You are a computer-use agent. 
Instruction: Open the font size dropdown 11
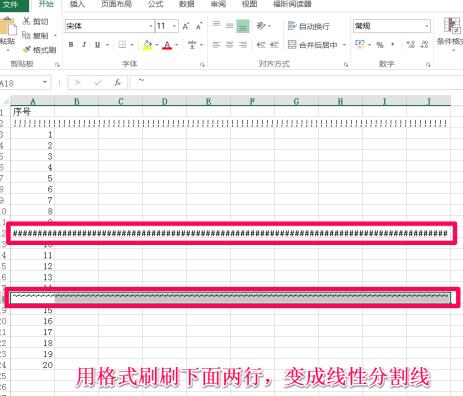(174, 26)
